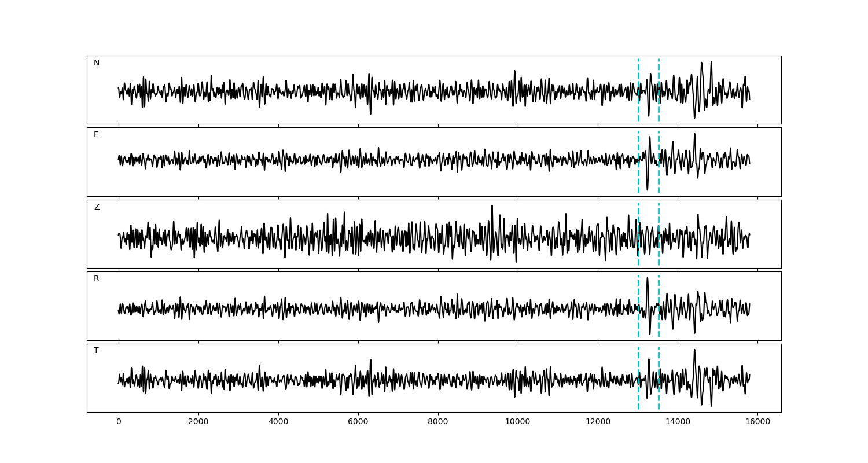Click the tallest peak in R panel waveform
Image resolution: width=868 pixels, height=463 pixels.
point(647,278)
